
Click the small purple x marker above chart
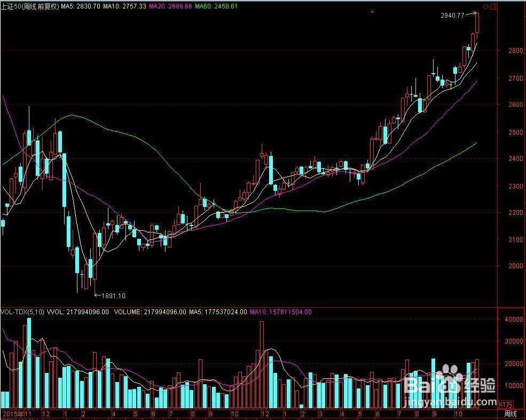(x=372, y=12)
